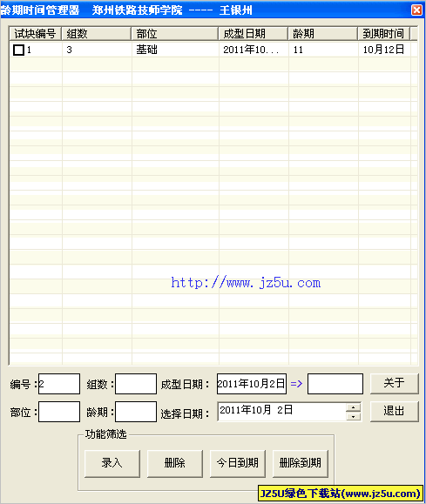
Task: Click the 成型日期 text field
Action: click(x=252, y=384)
